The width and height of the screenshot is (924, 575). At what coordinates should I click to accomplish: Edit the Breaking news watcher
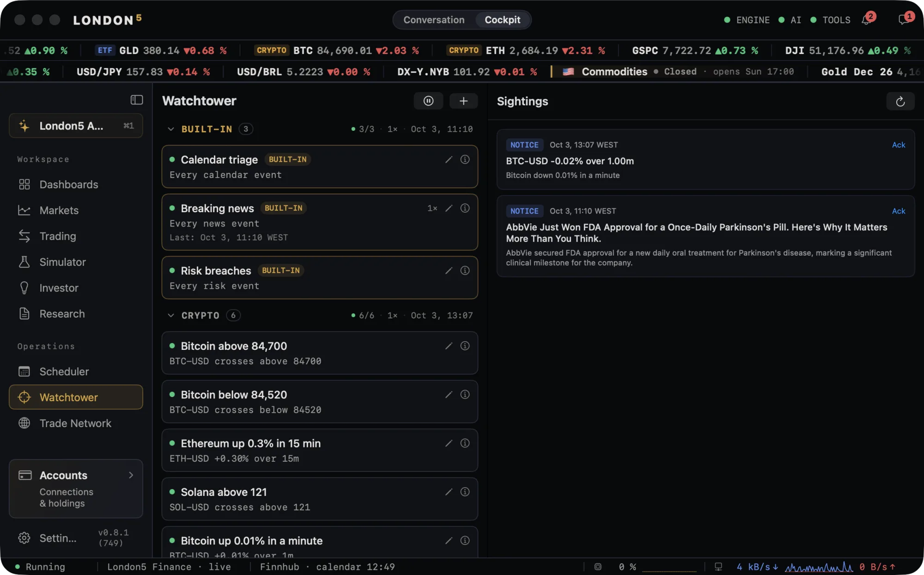(449, 208)
